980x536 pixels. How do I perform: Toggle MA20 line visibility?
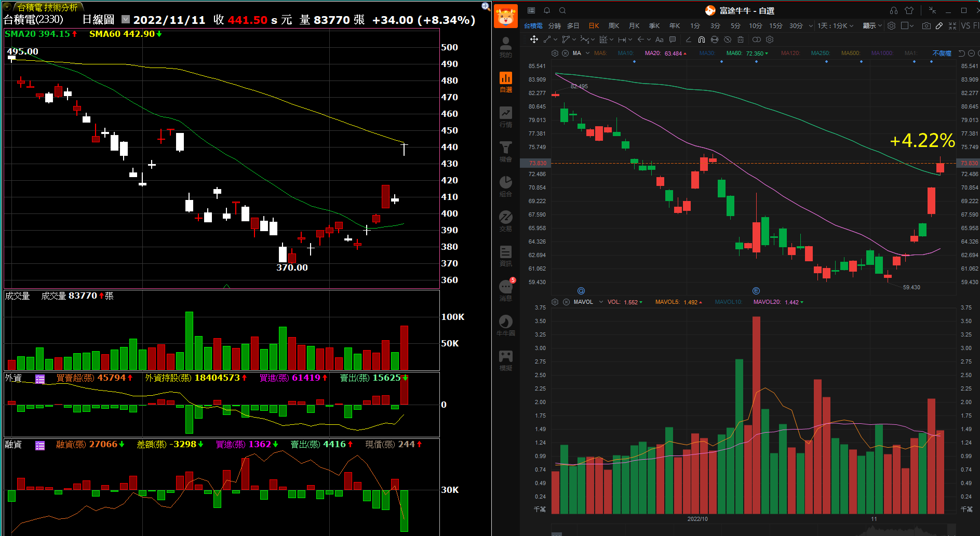click(653, 53)
